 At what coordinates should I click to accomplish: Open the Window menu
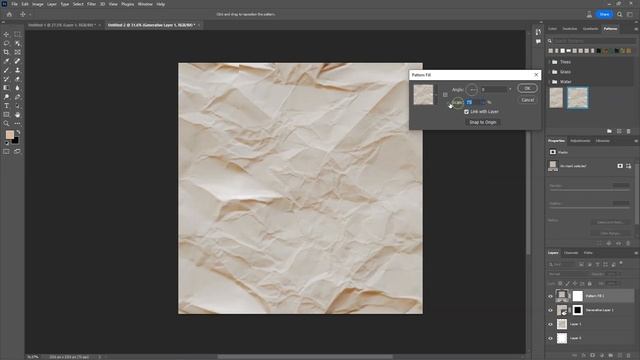point(145,4)
